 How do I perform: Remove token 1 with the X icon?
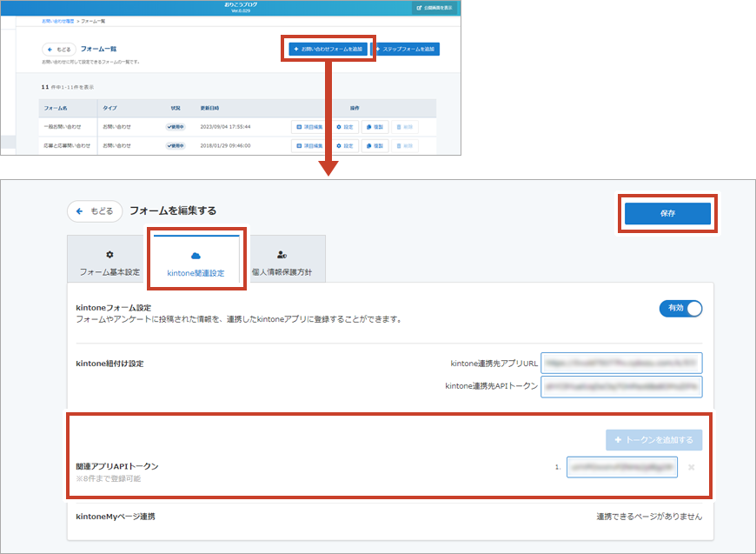coord(691,468)
